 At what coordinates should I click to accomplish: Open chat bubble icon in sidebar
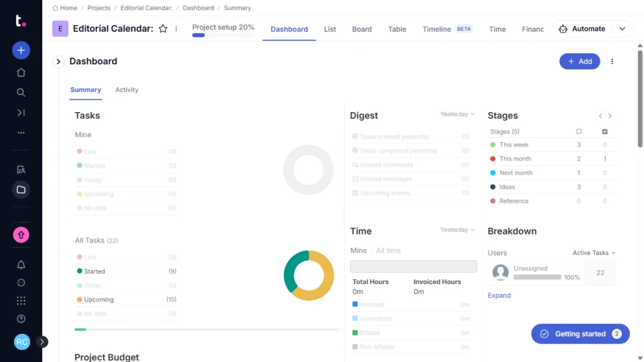click(21, 283)
